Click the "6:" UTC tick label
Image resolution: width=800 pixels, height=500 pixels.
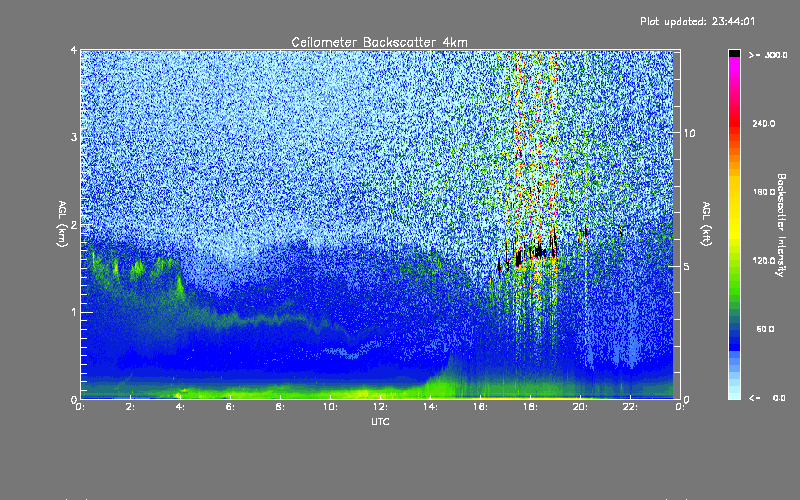pyautogui.click(x=231, y=407)
